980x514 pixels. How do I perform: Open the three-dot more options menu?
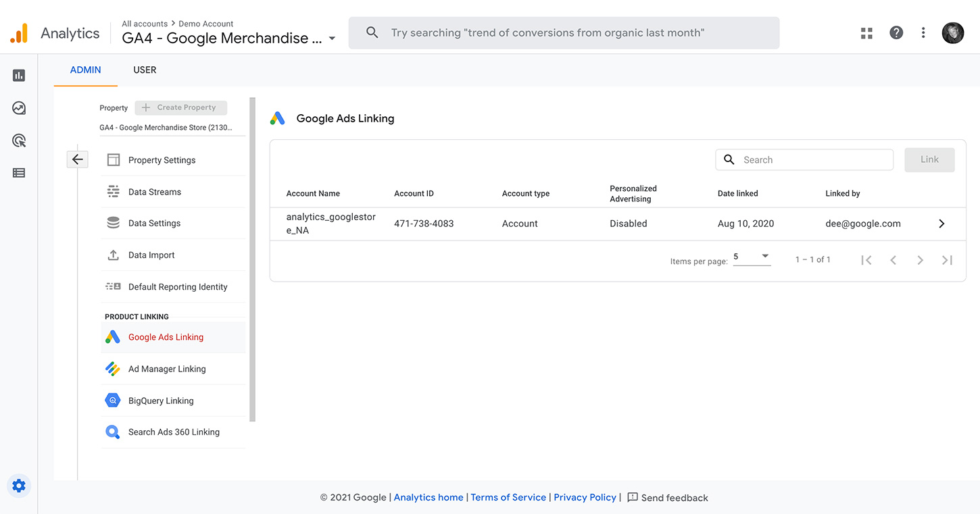pyautogui.click(x=923, y=32)
